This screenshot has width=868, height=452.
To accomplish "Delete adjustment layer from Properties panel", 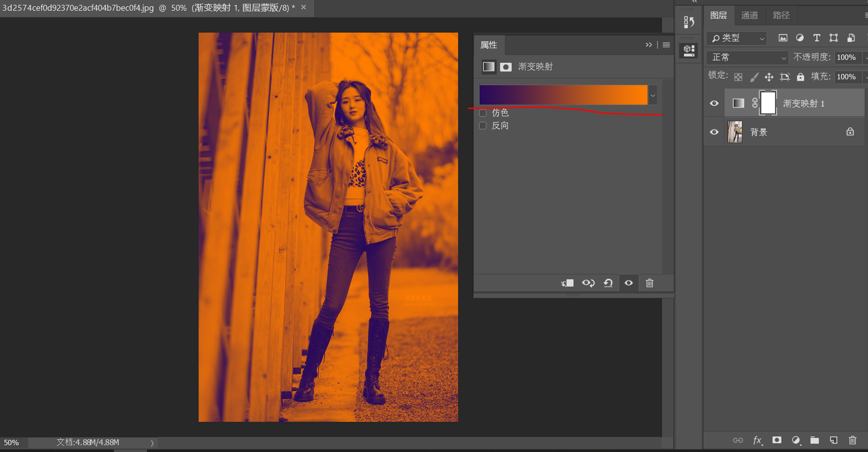I will [x=649, y=283].
